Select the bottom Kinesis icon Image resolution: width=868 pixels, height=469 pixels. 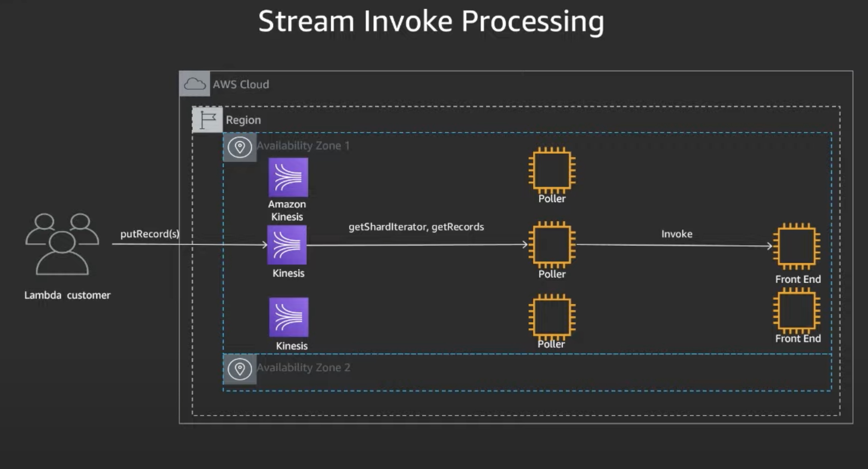289,317
